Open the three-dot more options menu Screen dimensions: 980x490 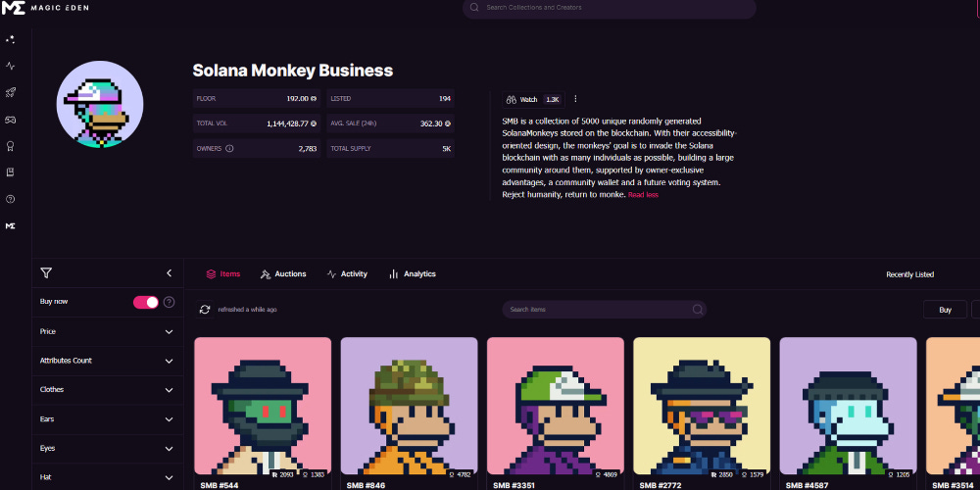pos(575,99)
